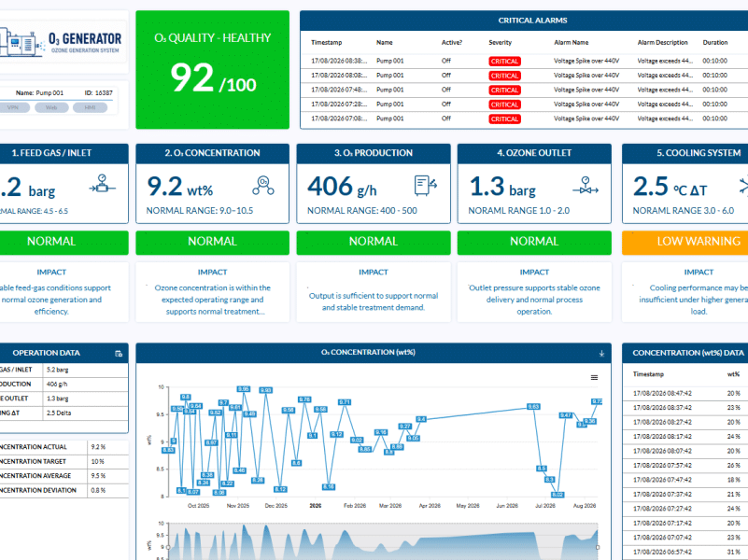Viewport: 748px width, 560px height.
Task: Click the 1.3 barg outlet value
Action: [x=502, y=187]
